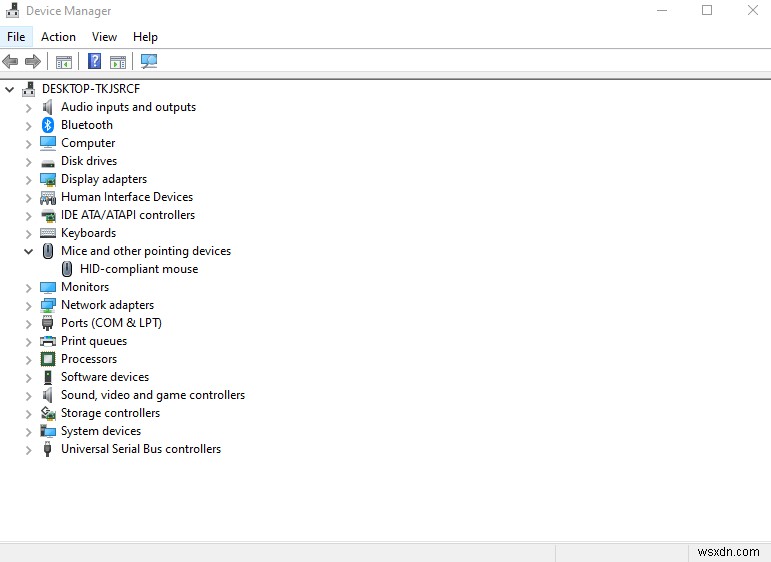Viewport: 771px width, 562px height.
Task: Expand the Computer category arrow
Action: pyautogui.click(x=29, y=144)
